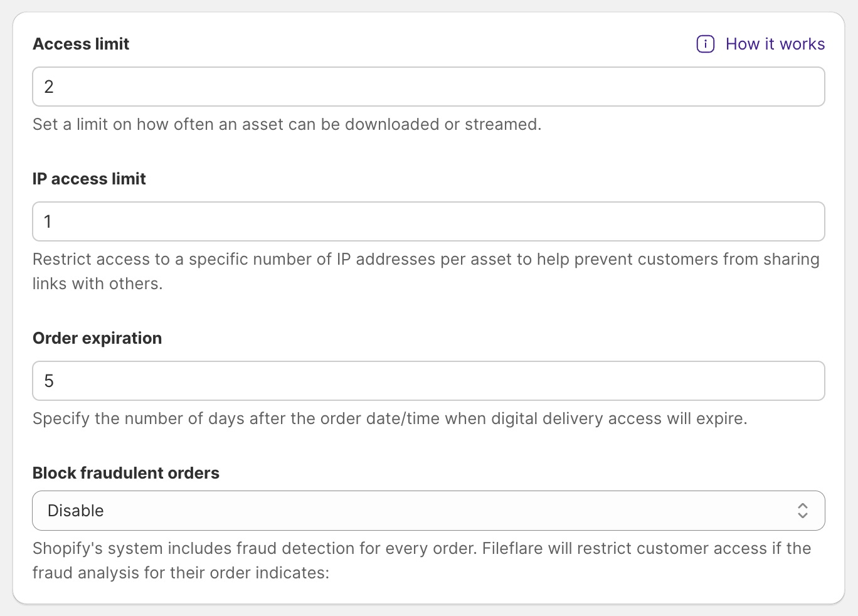858x616 pixels.
Task: Click the value 2 in Access limit
Action: click(49, 87)
